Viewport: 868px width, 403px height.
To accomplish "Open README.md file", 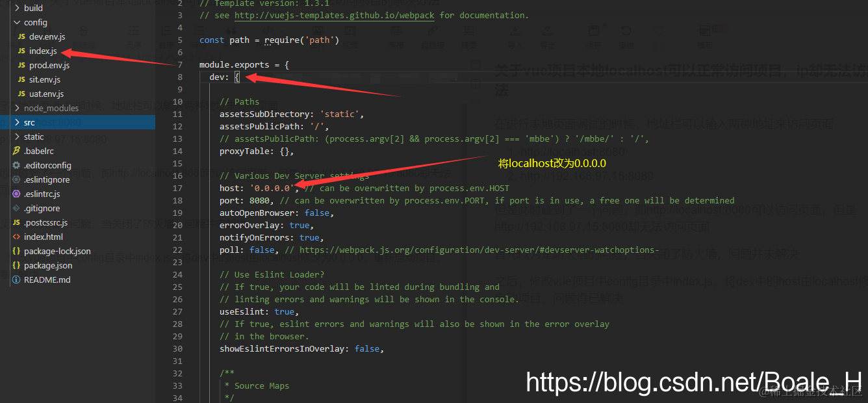I will tap(47, 280).
